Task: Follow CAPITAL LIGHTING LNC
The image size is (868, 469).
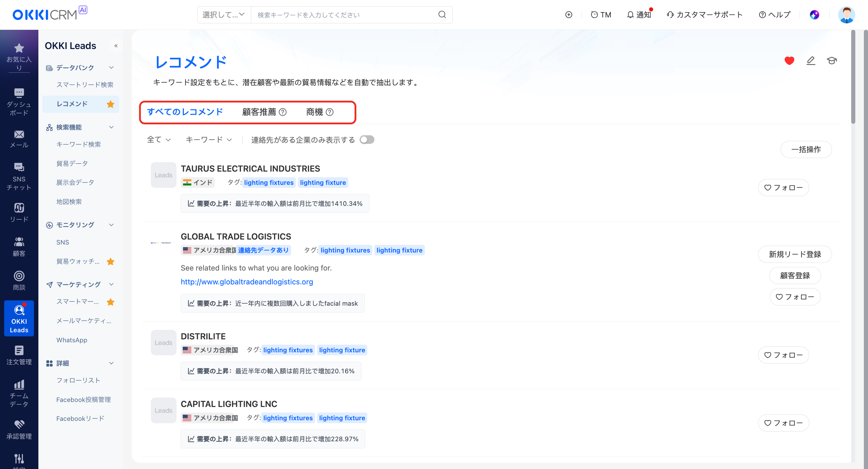Action: tap(784, 423)
